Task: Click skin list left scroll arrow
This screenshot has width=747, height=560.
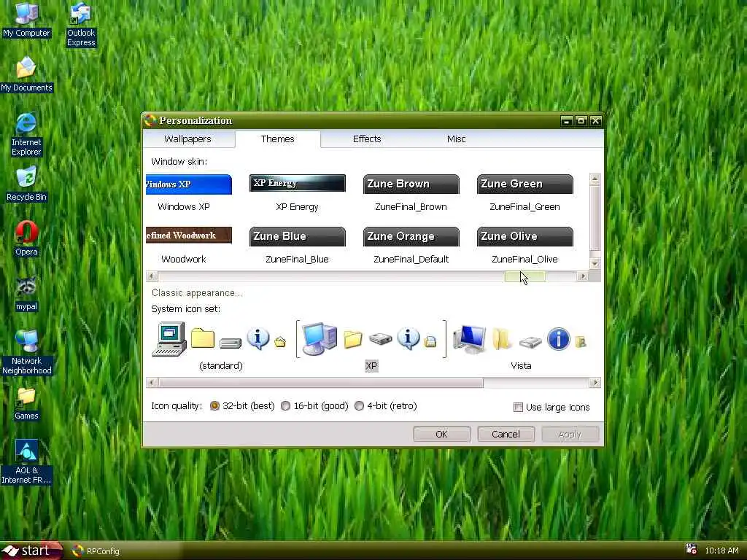Action: pos(152,276)
